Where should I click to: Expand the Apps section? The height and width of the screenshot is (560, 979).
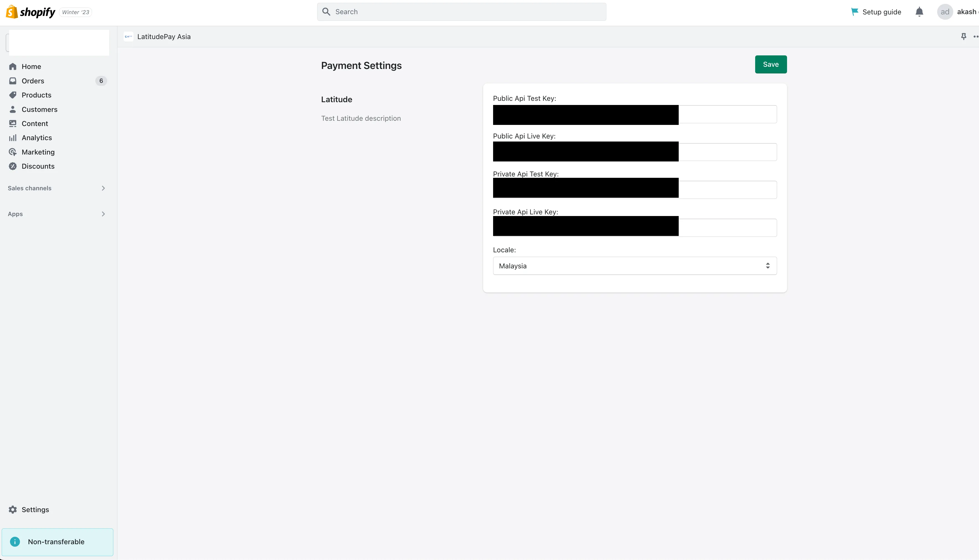pyautogui.click(x=103, y=214)
